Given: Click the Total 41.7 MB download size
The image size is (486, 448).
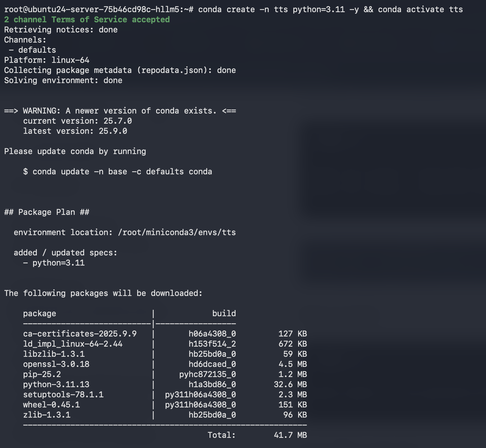Looking at the screenshot, I should tap(290, 435).
